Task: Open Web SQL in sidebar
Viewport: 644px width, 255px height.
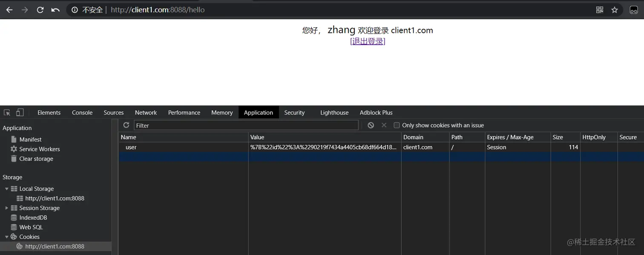Action: [x=31, y=227]
